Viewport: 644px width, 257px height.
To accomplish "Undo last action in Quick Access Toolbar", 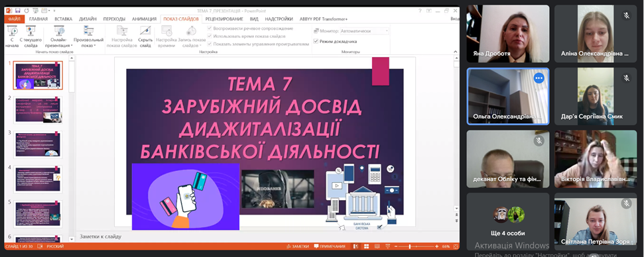I will tap(27, 10).
